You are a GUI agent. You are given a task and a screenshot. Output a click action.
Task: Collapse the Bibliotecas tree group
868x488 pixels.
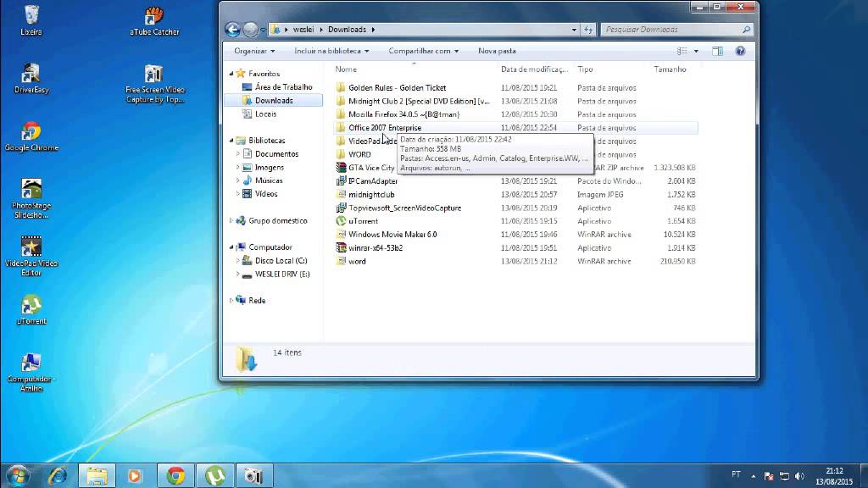click(231, 141)
